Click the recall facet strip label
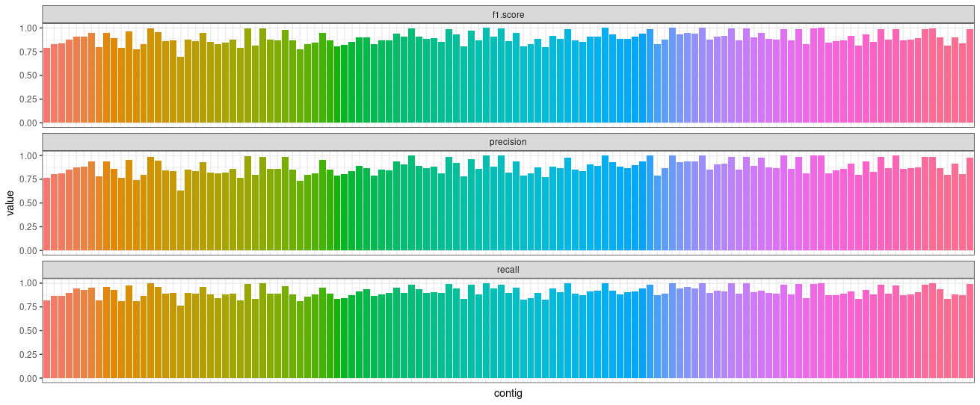The width and height of the screenshot is (980, 405). pyautogui.click(x=508, y=270)
